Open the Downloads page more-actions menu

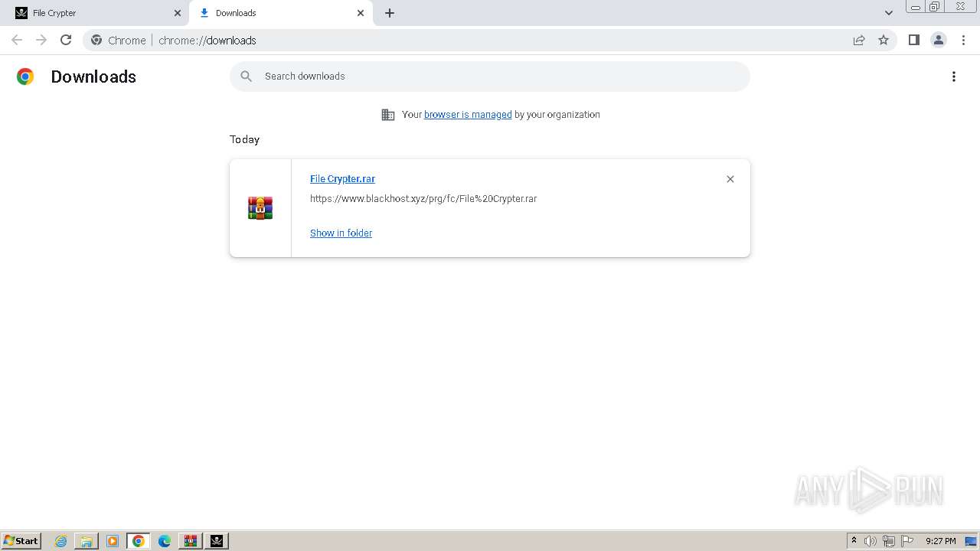(x=954, y=77)
